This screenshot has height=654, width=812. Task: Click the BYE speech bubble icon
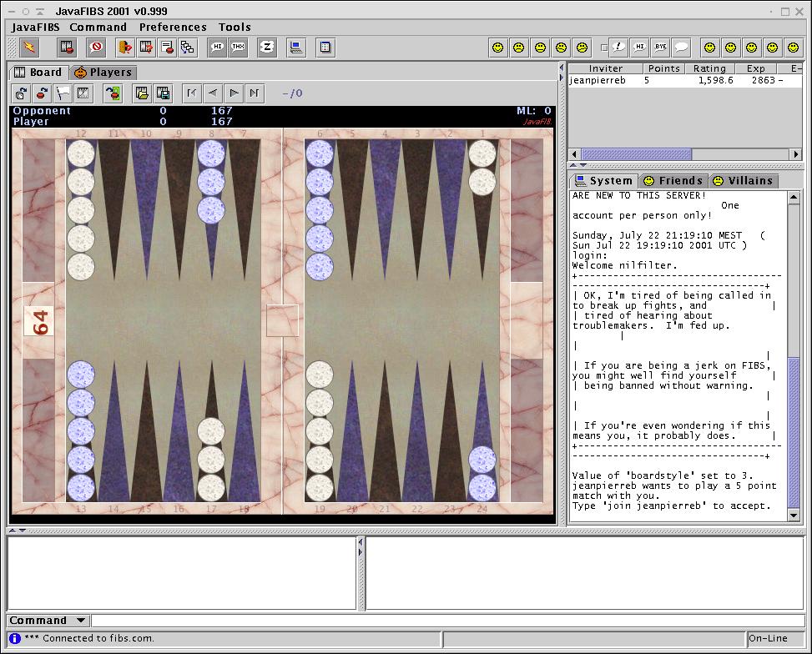(661, 48)
